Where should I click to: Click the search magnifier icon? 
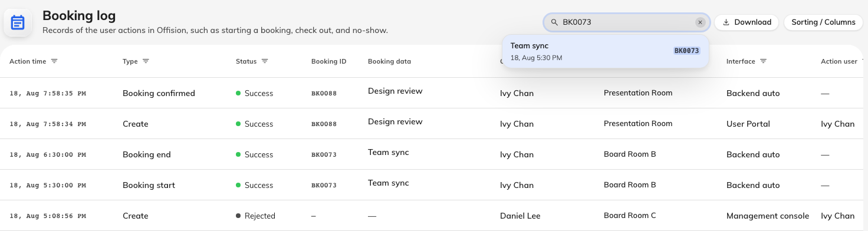[x=554, y=22]
